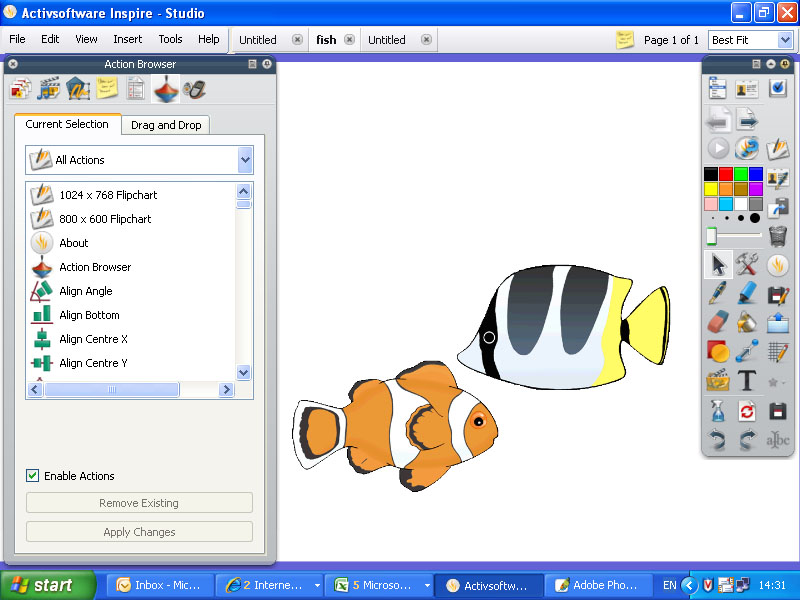
Task: Pick the Fill paint bucket tool
Action: coord(747,322)
